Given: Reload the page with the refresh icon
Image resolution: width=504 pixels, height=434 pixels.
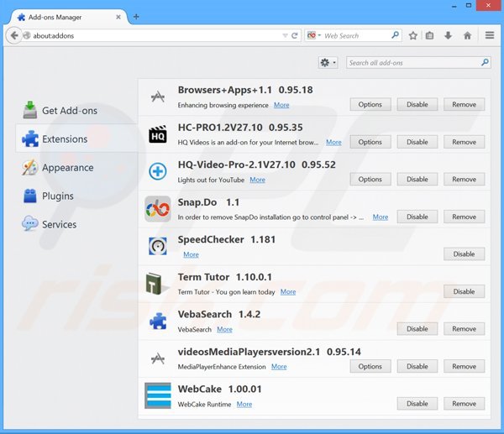Looking at the screenshot, I should [x=295, y=35].
